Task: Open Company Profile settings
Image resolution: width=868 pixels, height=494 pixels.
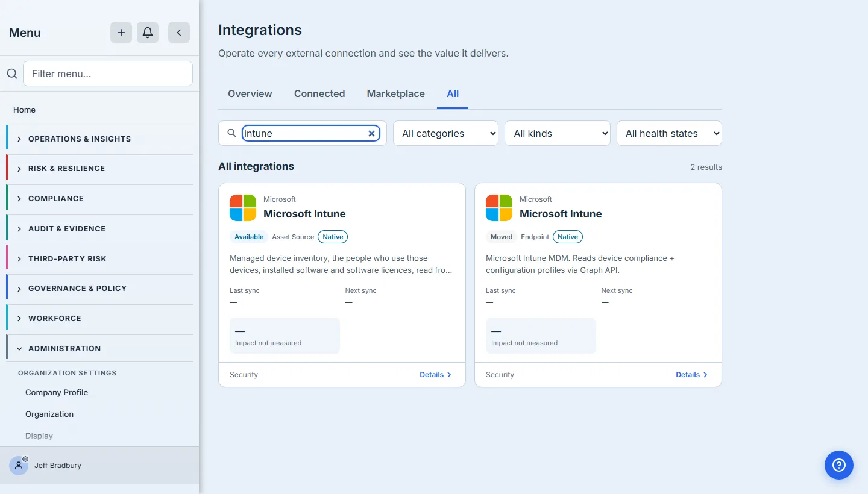Action: pyautogui.click(x=57, y=392)
